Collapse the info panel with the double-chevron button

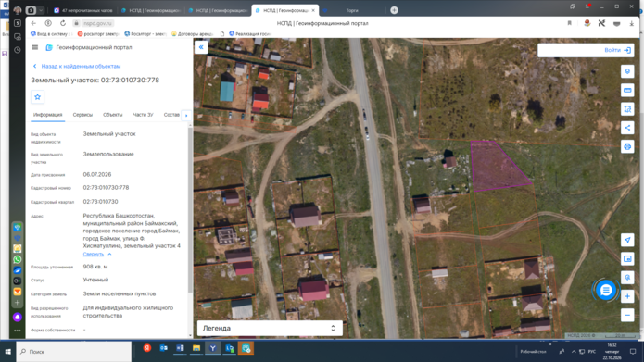(x=201, y=47)
